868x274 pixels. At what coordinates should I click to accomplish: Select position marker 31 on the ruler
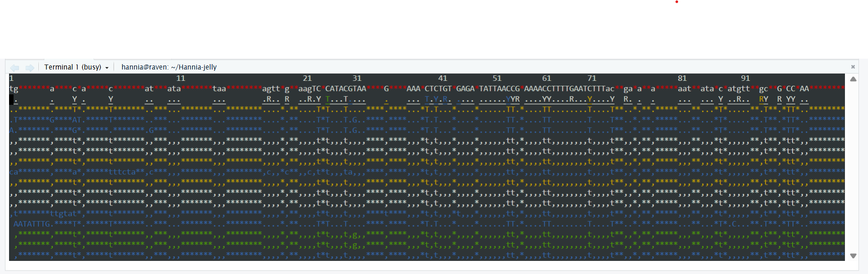point(357,79)
